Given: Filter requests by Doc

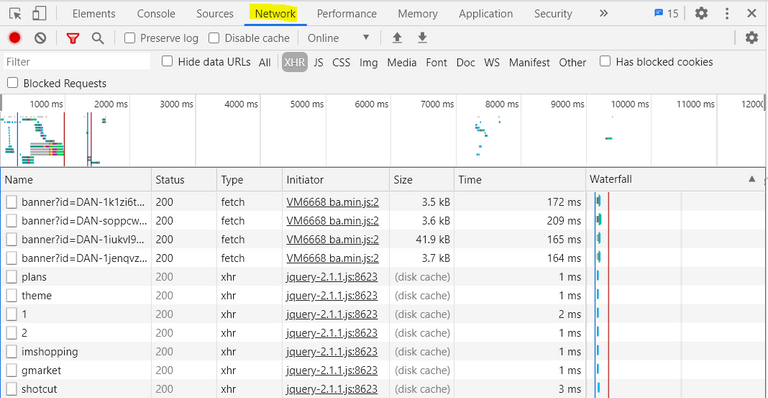Looking at the screenshot, I should [x=465, y=62].
